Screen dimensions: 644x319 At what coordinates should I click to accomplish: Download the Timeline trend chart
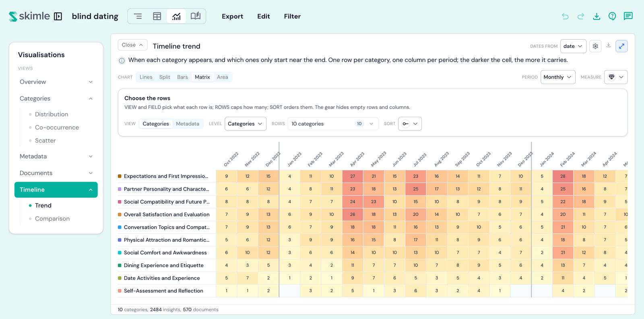609,46
